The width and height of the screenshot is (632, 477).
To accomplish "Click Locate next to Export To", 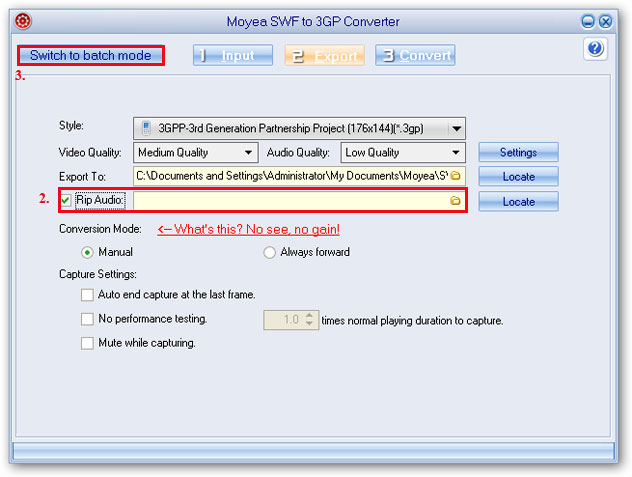I will [518, 177].
